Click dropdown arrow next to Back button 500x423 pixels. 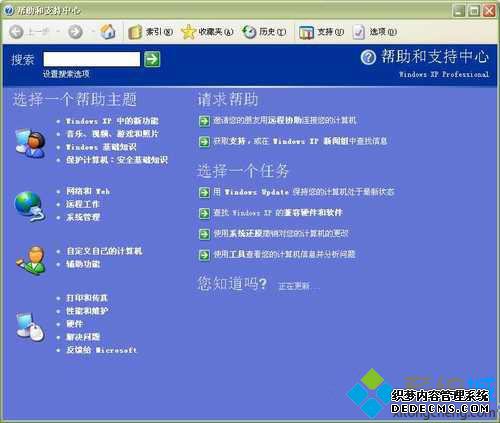click(58, 32)
